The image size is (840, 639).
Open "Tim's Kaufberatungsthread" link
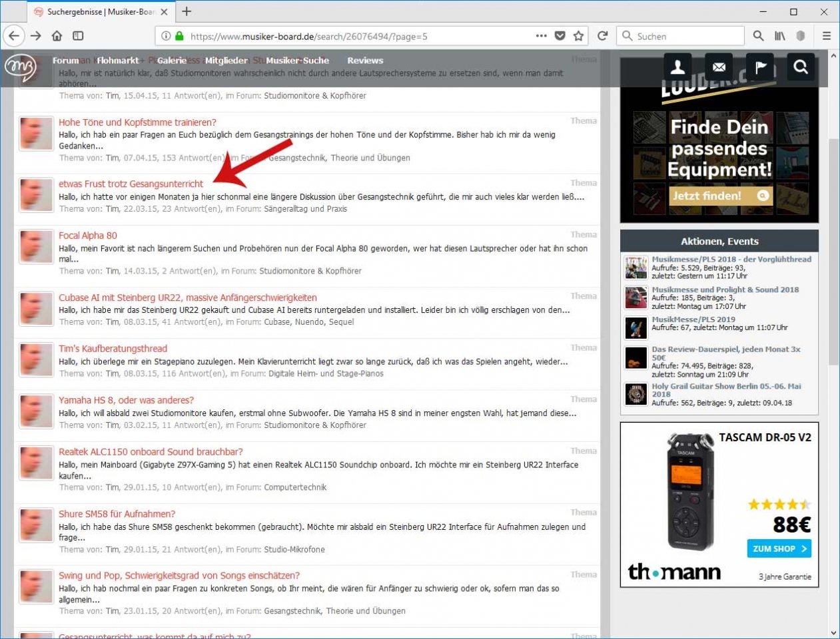113,349
